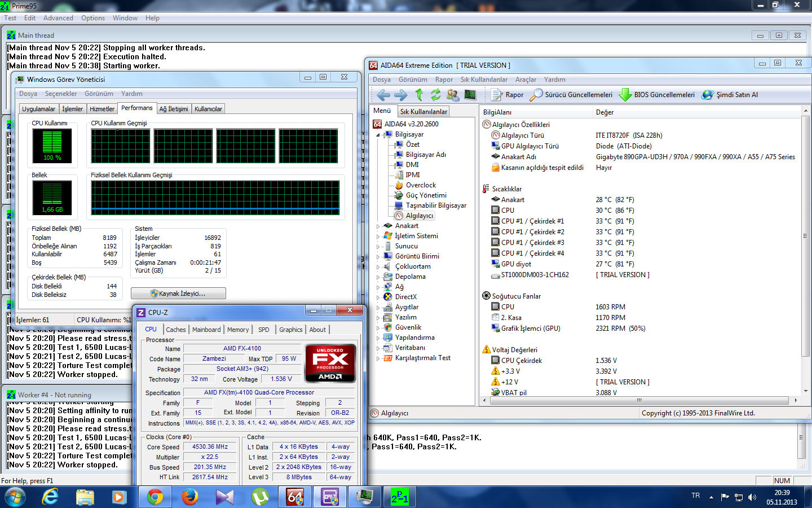812x508 pixels.
Task: Click AIDA64 horizontal scrollbar right arrow
Action: 796,400
